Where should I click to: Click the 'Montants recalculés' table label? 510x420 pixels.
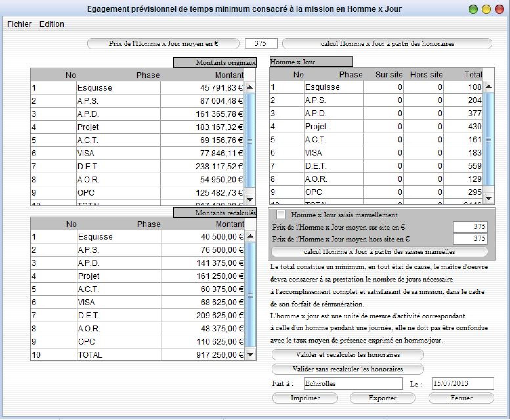215,213
